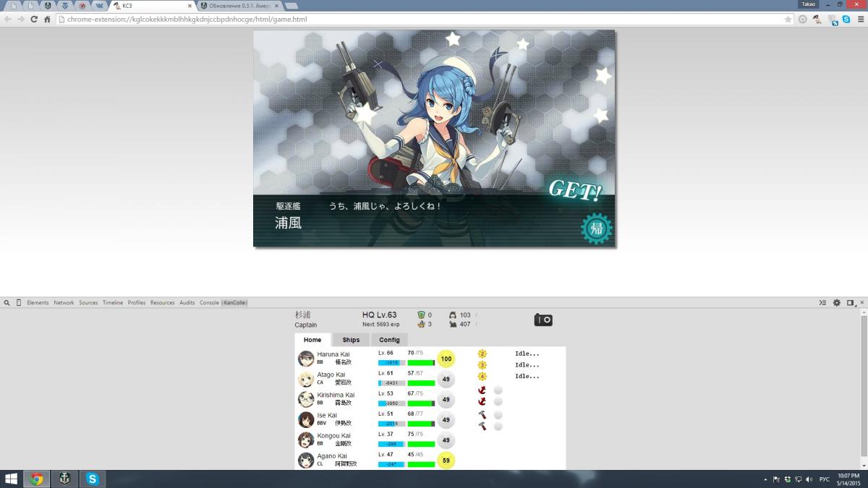Open DevTools settings gear
Image resolution: width=868 pixels, height=488 pixels.
coord(837,303)
